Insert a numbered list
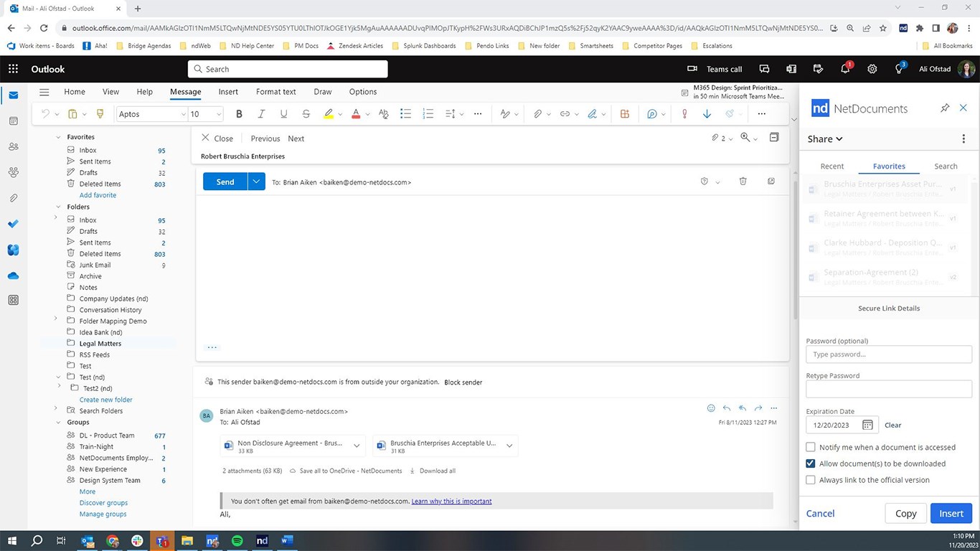 [x=428, y=114]
